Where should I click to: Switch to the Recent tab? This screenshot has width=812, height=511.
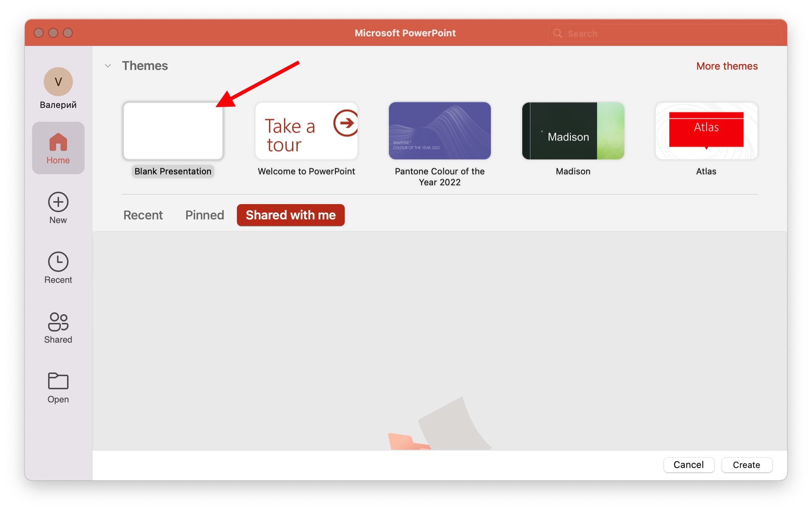click(x=143, y=215)
